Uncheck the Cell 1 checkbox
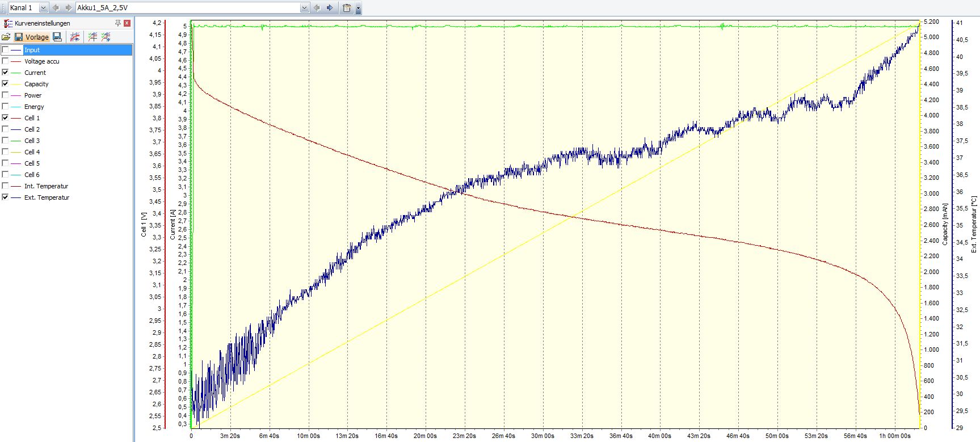Screen dimensions: 980x442 pyautogui.click(x=5, y=118)
